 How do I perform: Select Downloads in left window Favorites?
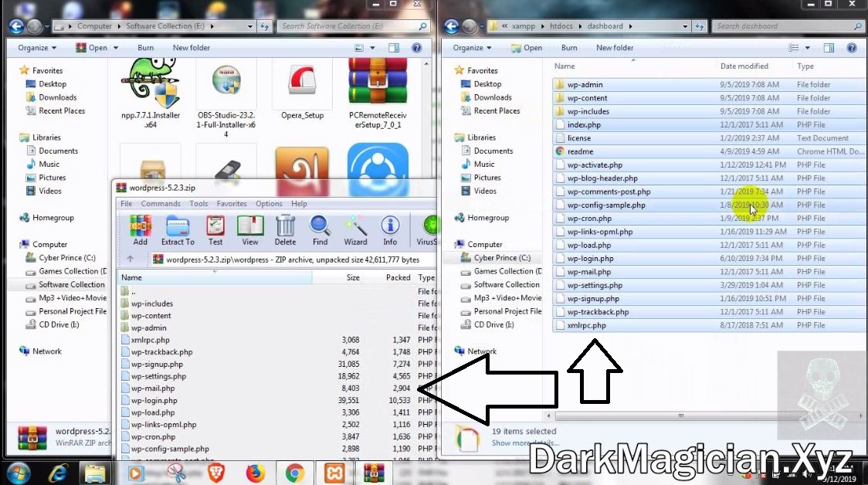tap(58, 97)
